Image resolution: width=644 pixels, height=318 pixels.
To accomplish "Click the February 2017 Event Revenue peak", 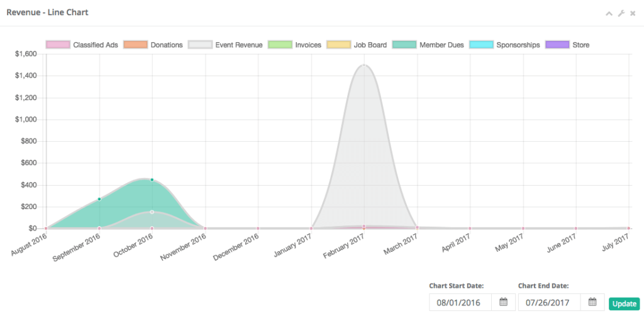I will [x=364, y=65].
